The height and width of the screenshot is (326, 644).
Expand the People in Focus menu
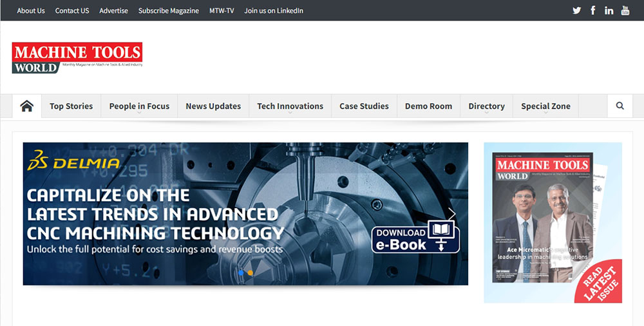139,106
